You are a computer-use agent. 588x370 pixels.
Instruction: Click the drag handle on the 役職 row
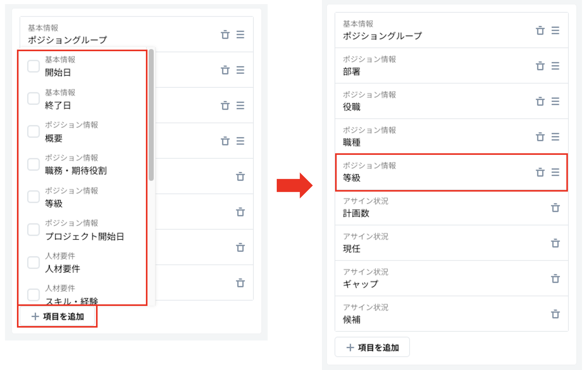click(555, 101)
